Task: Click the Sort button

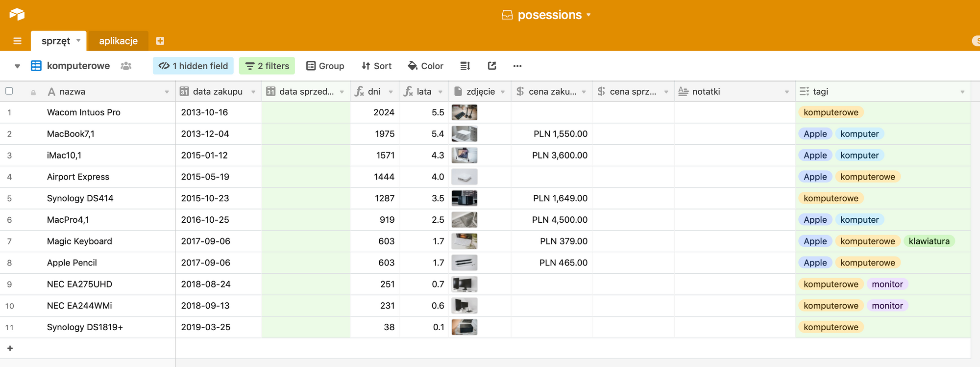Action: pyautogui.click(x=376, y=66)
